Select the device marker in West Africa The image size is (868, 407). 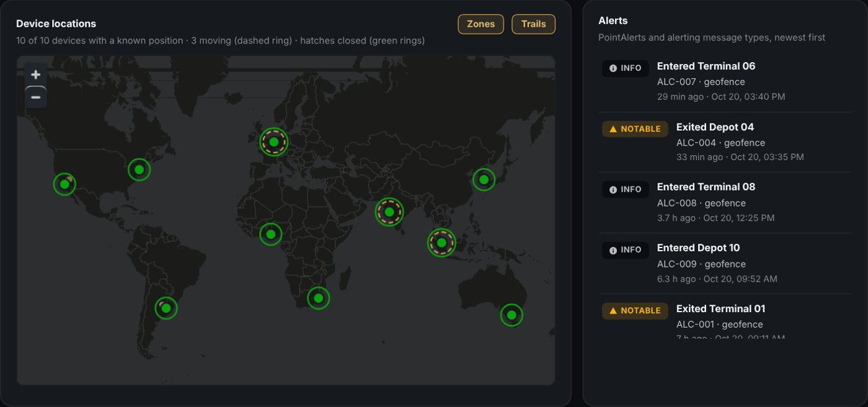pos(271,235)
